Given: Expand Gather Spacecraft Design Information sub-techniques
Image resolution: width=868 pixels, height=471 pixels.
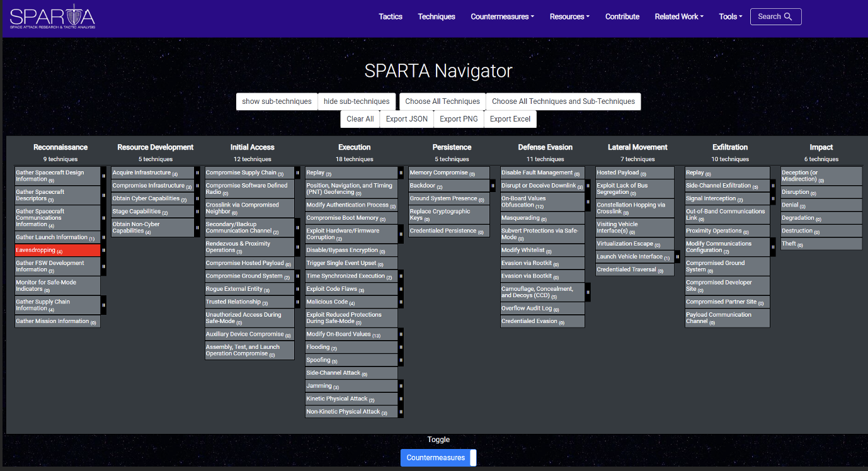Looking at the screenshot, I should pos(104,176).
